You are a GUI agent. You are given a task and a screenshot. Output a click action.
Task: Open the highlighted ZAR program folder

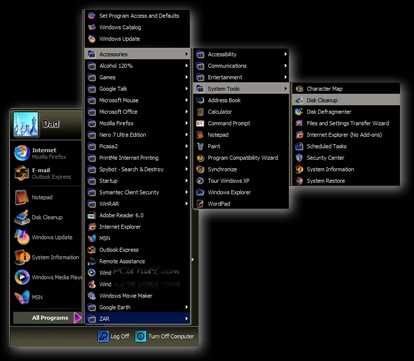click(138, 319)
